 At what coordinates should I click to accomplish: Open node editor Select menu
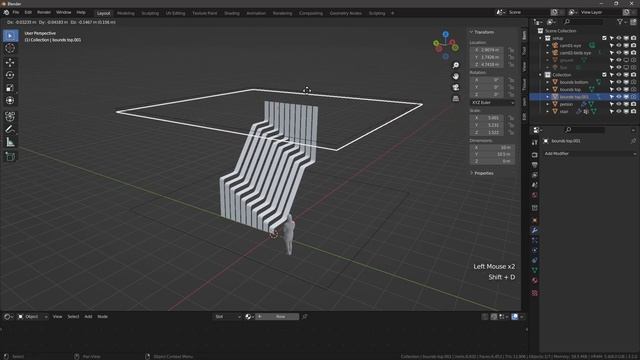[73, 317]
